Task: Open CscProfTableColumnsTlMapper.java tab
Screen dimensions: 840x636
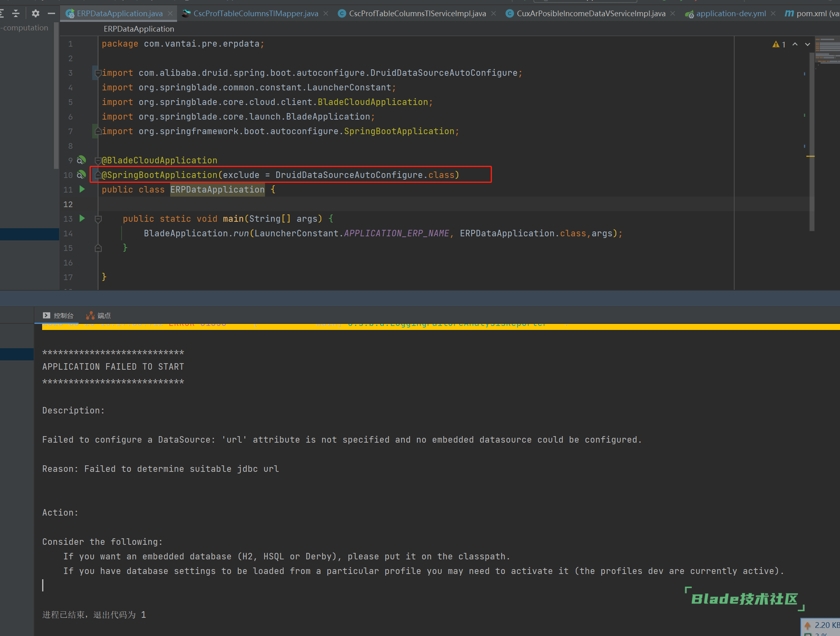Action: [256, 13]
